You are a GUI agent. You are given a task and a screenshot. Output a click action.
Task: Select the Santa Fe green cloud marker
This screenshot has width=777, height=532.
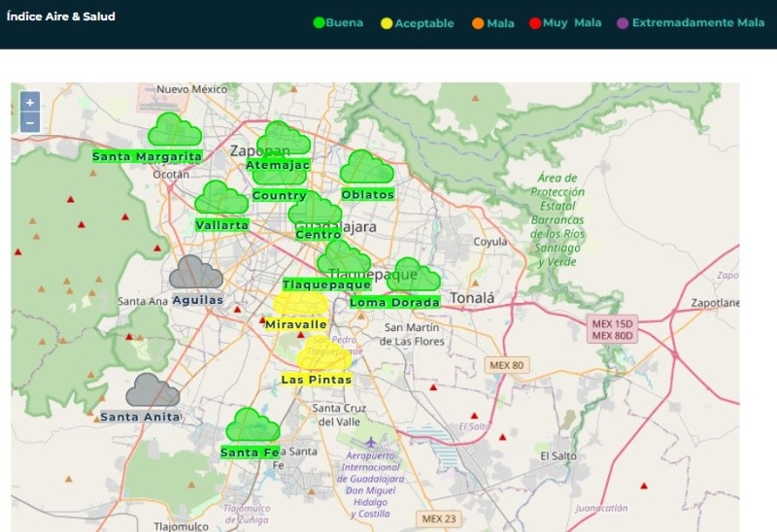(253, 425)
